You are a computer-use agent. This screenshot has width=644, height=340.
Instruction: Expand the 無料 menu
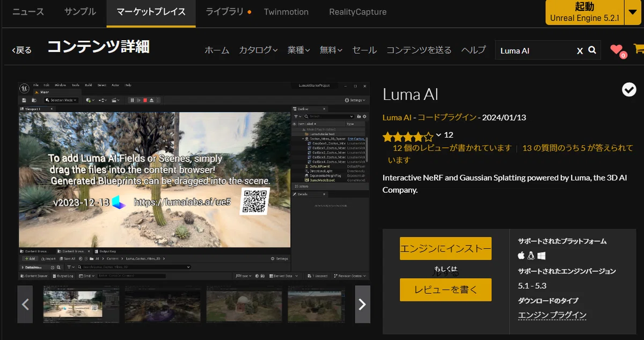click(331, 50)
